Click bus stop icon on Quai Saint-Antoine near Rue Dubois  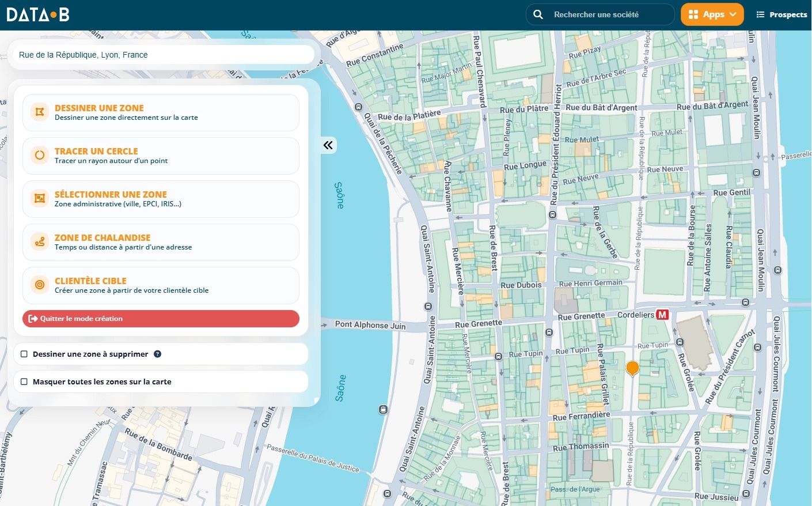pyautogui.click(x=428, y=307)
